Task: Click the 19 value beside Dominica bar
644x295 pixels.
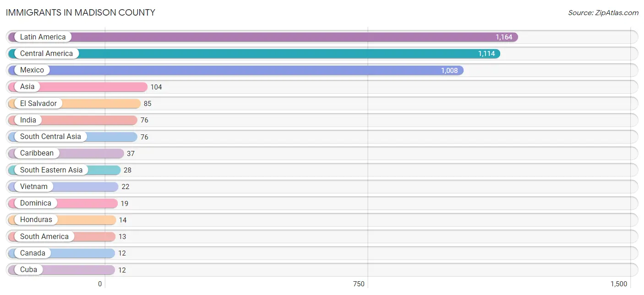Action: pos(125,203)
